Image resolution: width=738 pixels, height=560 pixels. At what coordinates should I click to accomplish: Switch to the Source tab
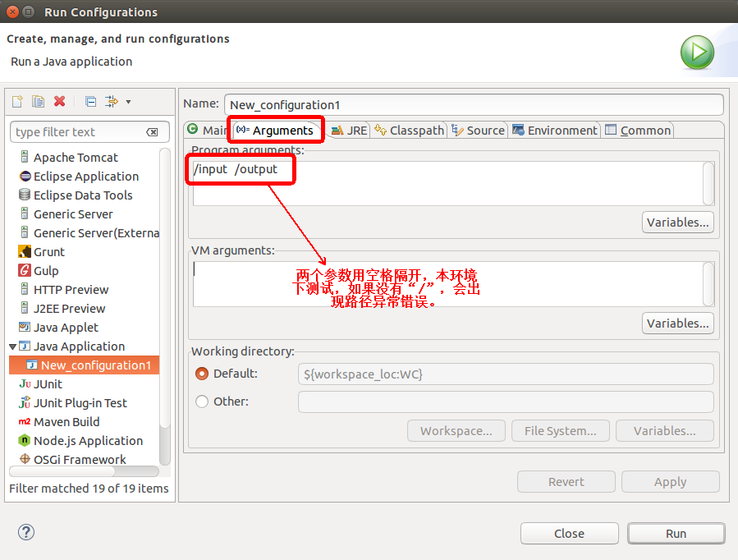[x=479, y=131]
